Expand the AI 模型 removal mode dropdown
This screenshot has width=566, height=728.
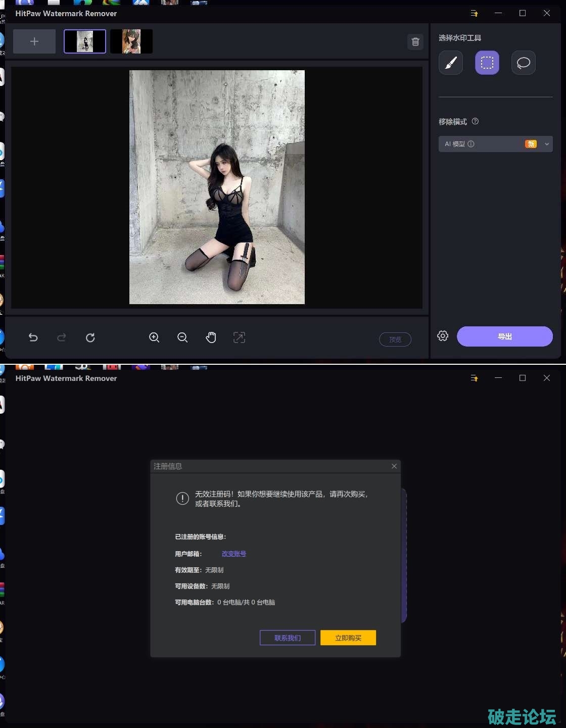point(546,144)
